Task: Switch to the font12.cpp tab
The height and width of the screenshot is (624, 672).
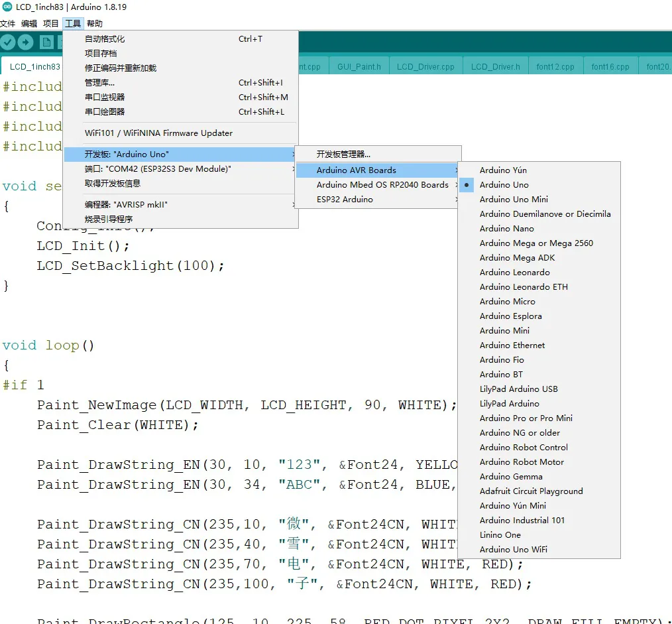Action: pyautogui.click(x=555, y=67)
